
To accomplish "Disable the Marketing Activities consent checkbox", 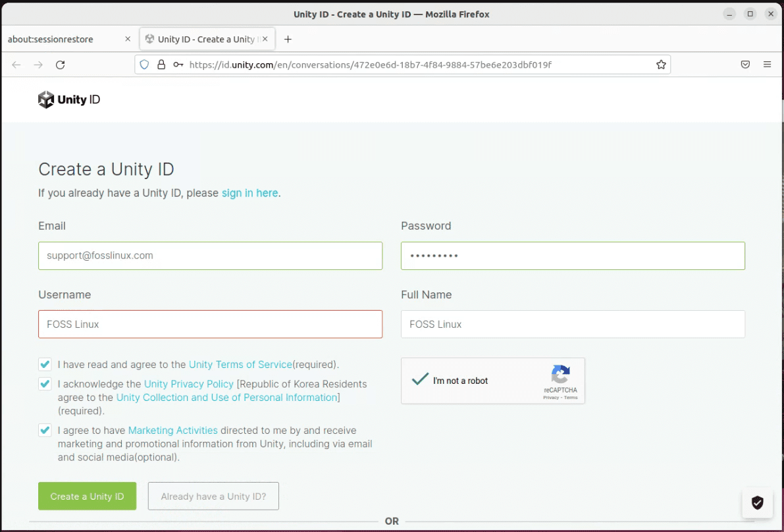I will 45,431.
